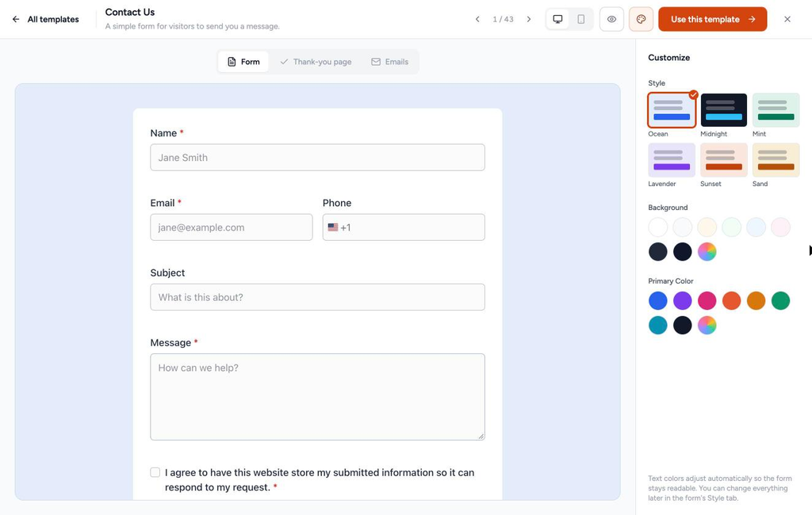
Task: Open the custom primary color picker
Action: (707, 326)
